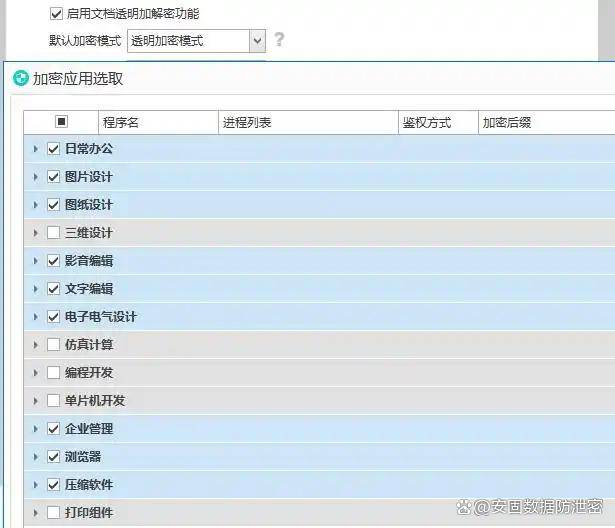Click the 加密应用选取 dialog title icon
The height and width of the screenshot is (528, 615).
pyautogui.click(x=21, y=79)
